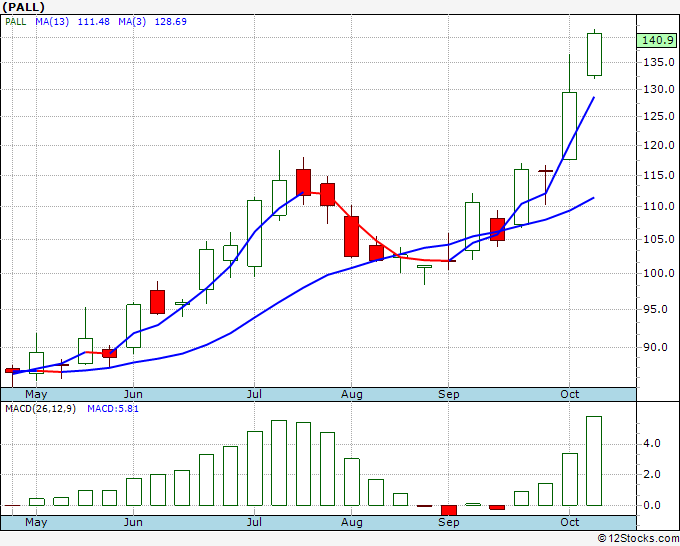Click the red negative MACD bar at Sep
The width and height of the screenshot is (680, 546).
coord(449,510)
